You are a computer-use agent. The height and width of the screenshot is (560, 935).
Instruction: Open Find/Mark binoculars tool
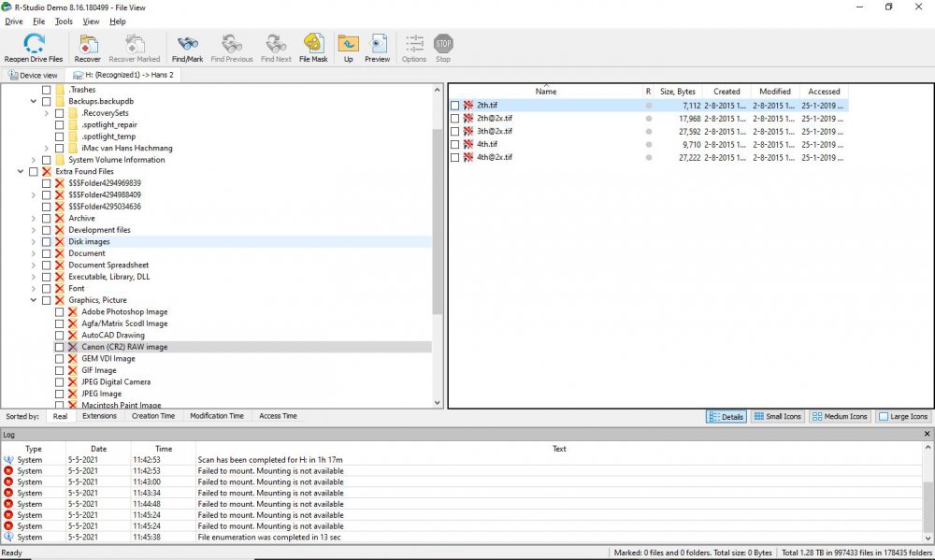(187, 44)
